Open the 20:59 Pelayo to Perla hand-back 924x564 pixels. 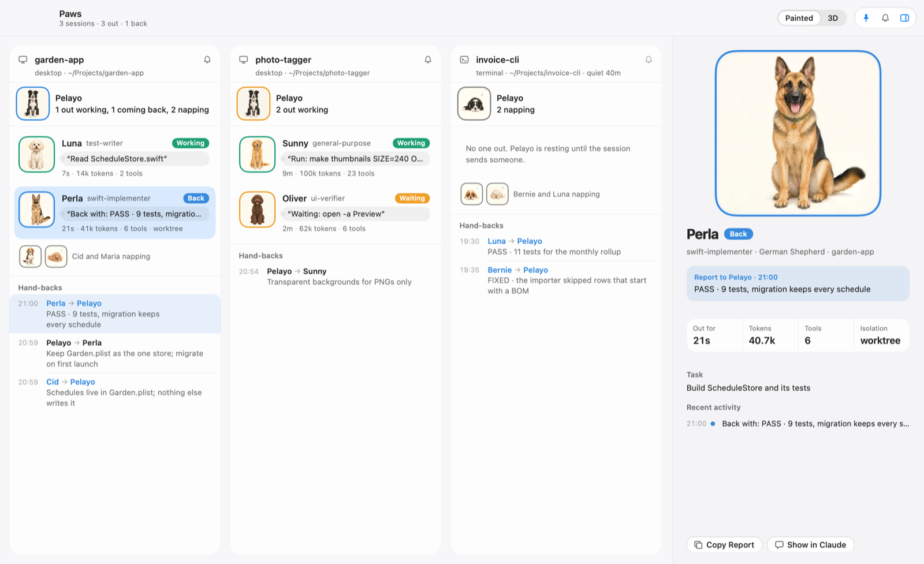(115, 353)
